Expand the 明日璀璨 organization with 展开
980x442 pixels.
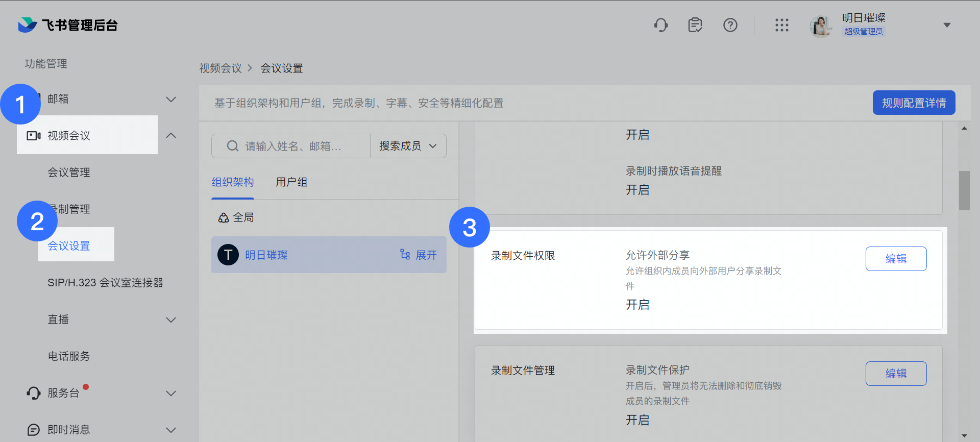coord(419,255)
